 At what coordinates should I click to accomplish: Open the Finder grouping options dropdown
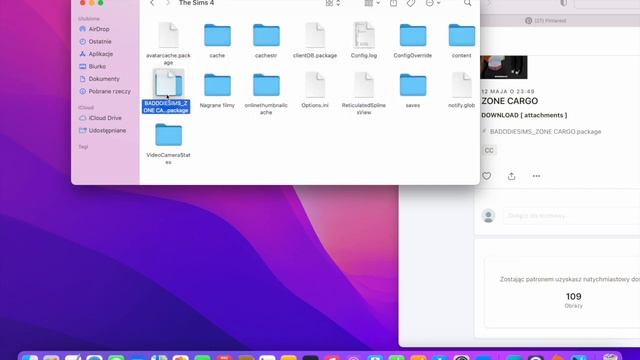372,3
